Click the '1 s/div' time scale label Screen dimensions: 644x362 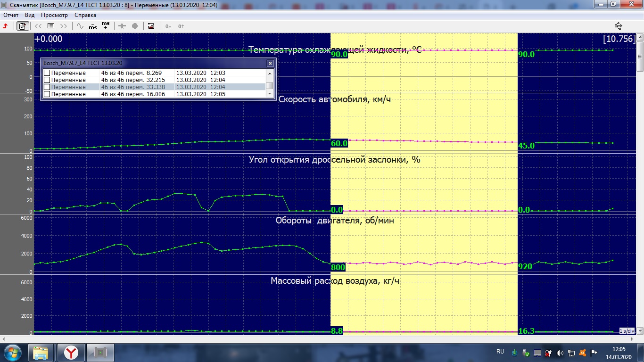[x=627, y=331]
